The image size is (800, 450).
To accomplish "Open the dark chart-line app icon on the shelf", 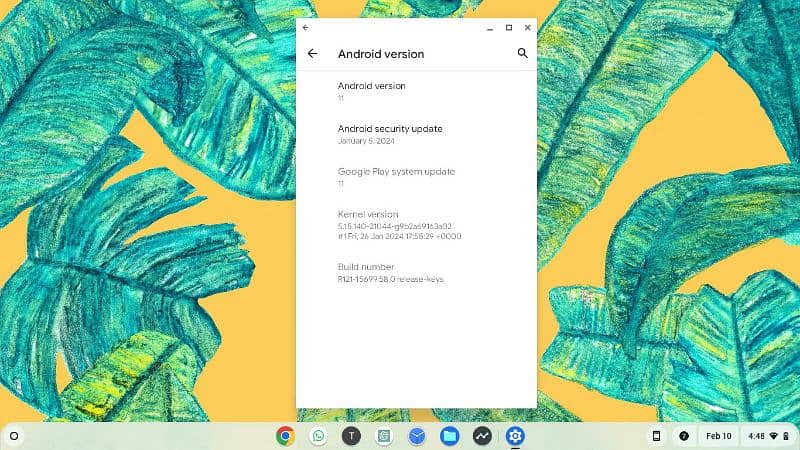I will tap(482, 436).
